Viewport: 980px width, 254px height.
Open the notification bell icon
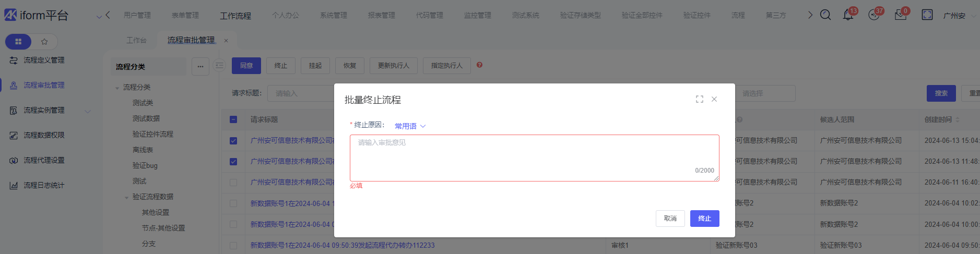click(848, 15)
